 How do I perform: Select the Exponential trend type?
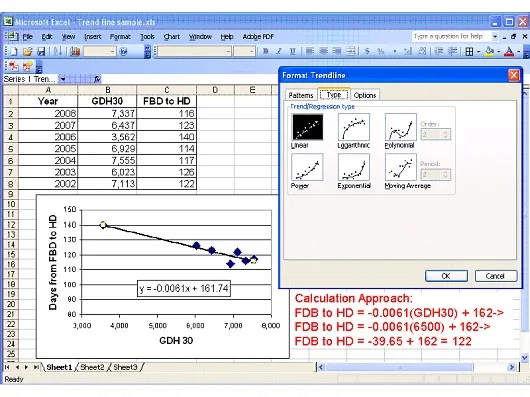354,167
